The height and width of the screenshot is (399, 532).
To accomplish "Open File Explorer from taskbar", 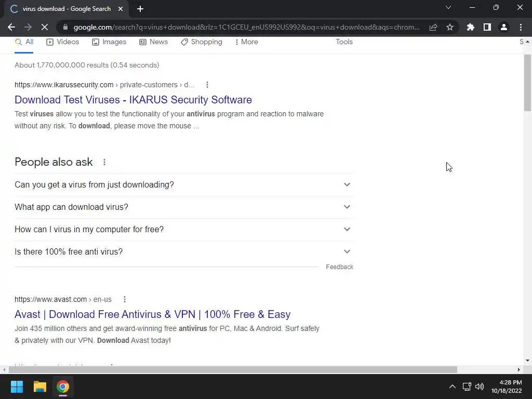I will tap(39, 387).
